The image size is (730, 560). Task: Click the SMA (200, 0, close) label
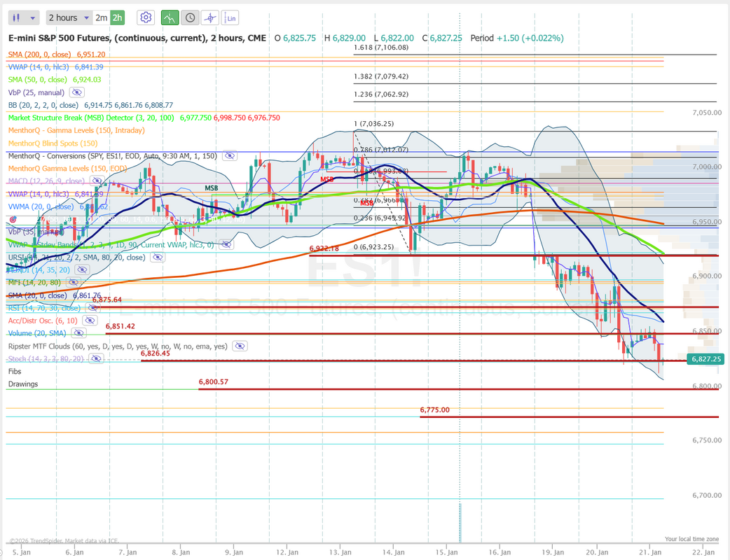tap(41, 54)
